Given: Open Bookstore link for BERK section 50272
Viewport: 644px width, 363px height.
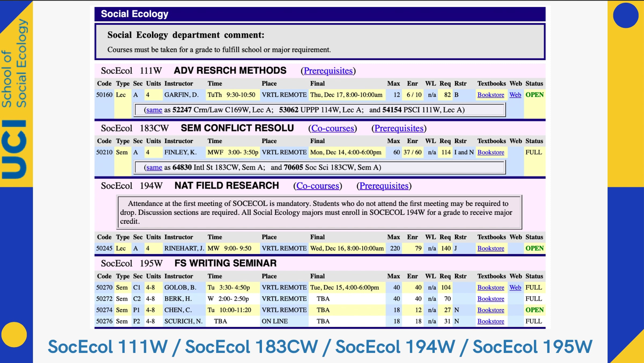Looking at the screenshot, I should [x=491, y=299].
